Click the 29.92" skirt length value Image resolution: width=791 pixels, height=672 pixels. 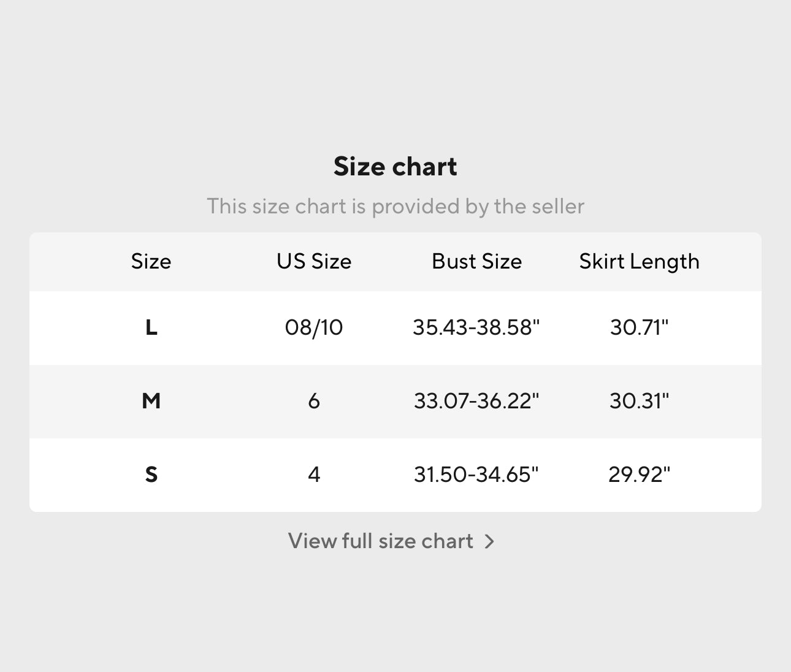(639, 475)
